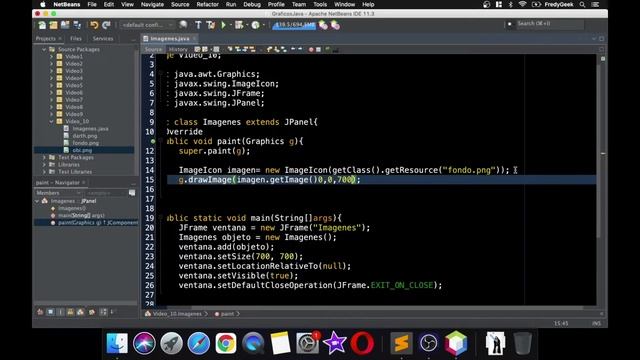This screenshot has height=360, width=640.
Task: Select the Imagenes.java editor tab
Action: [170, 38]
